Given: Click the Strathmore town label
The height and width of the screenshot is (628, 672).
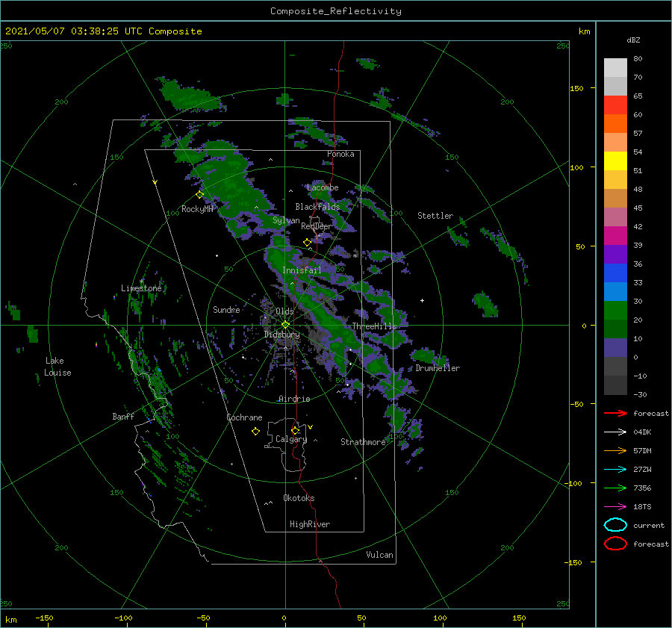Looking at the screenshot, I should tap(364, 442).
